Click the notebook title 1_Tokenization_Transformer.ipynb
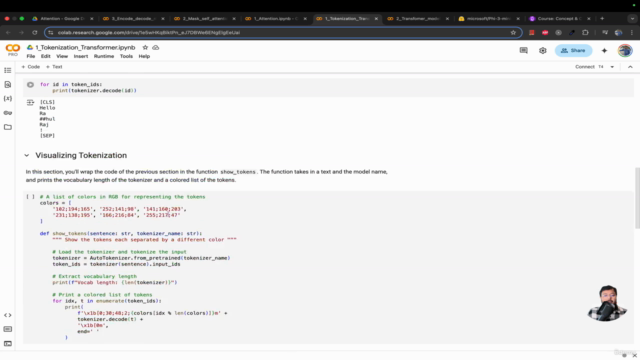Screen dimensions: 640x360 point(85,47)
